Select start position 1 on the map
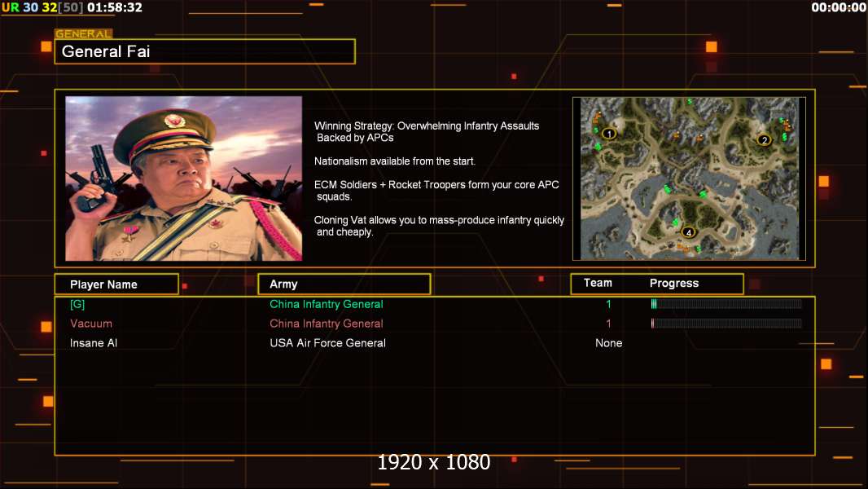868x489 pixels. tap(609, 134)
